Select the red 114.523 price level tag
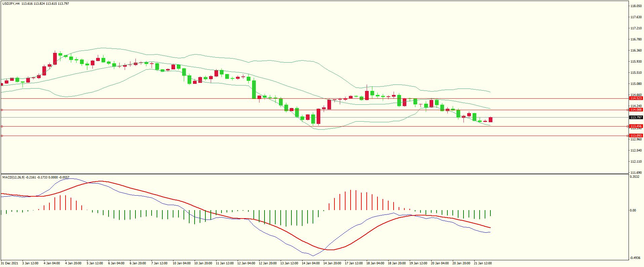The width and height of the screenshot is (644, 267). click(636, 98)
